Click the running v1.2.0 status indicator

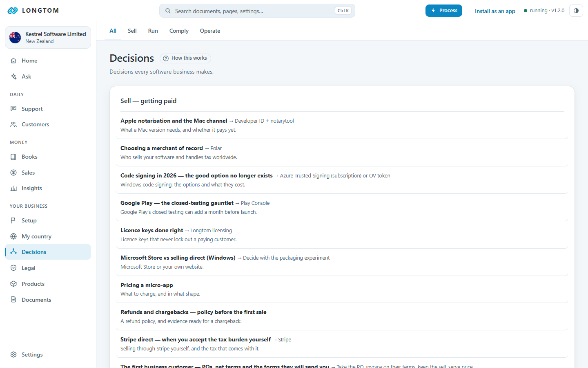coord(544,11)
